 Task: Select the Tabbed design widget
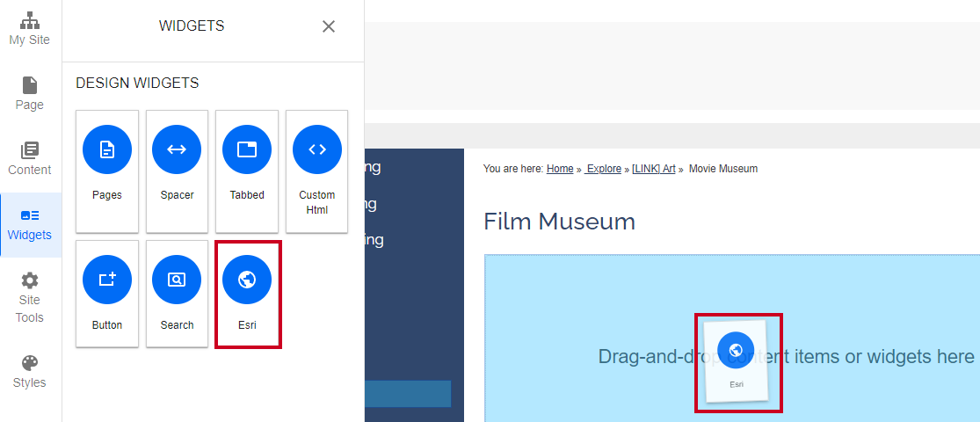(247, 171)
